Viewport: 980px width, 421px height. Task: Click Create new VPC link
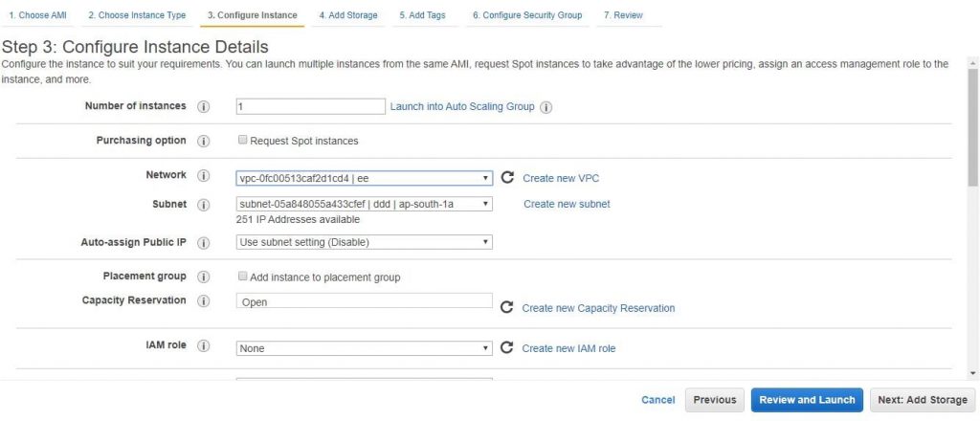click(x=561, y=179)
